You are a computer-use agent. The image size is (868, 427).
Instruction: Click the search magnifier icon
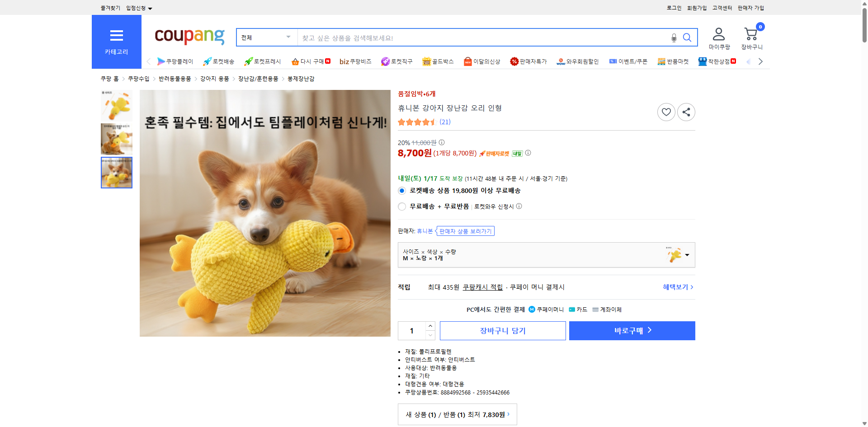pos(687,38)
